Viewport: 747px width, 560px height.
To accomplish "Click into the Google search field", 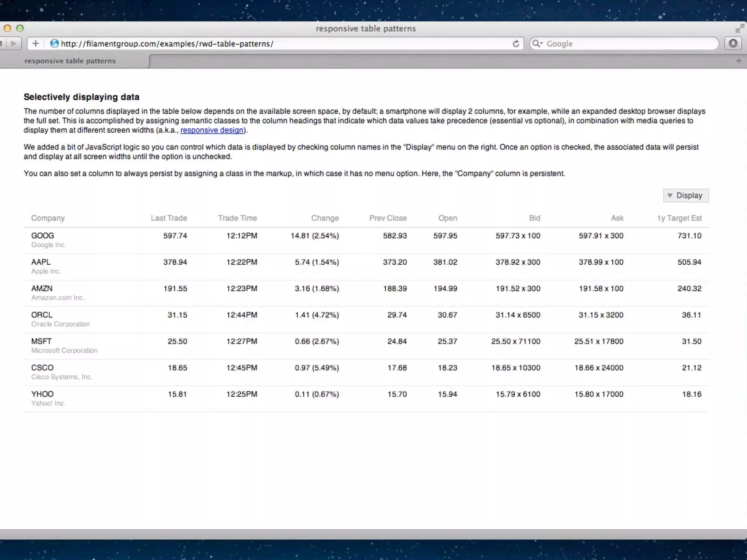I will (x=627, y=44).
